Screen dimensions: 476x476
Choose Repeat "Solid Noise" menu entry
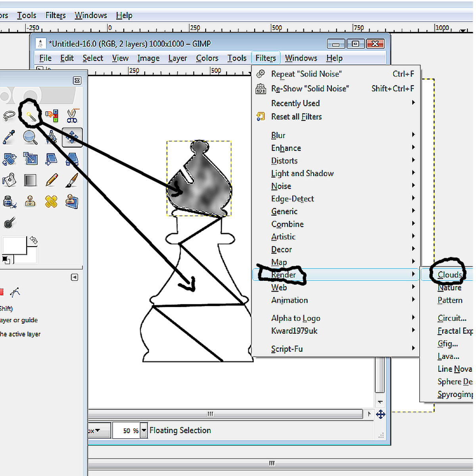pos(336,74)
